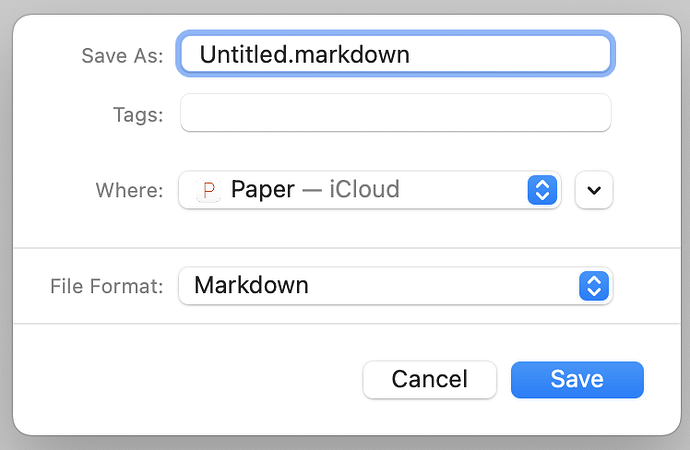
Task: Click the divider line above File Format
Action: coord(345,247)
